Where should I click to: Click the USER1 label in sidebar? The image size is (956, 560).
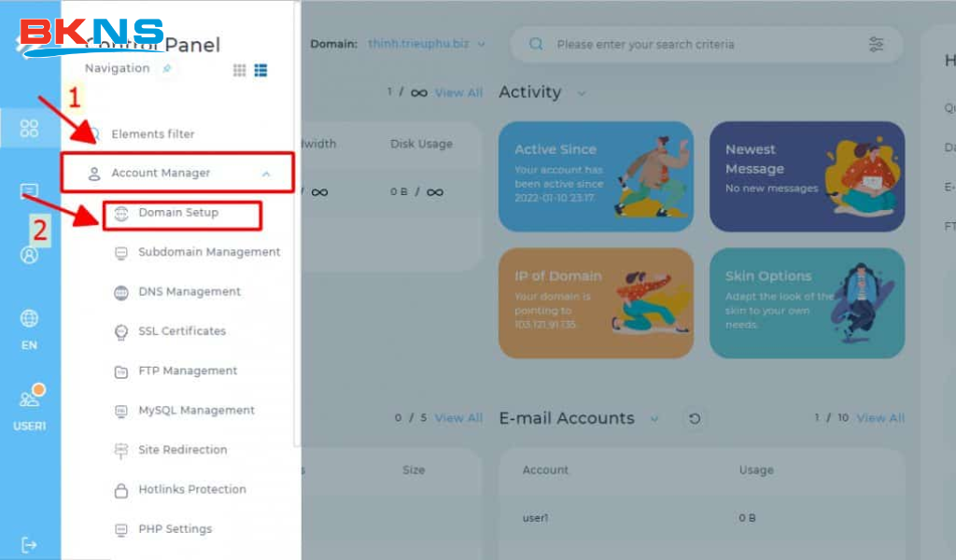29,426
